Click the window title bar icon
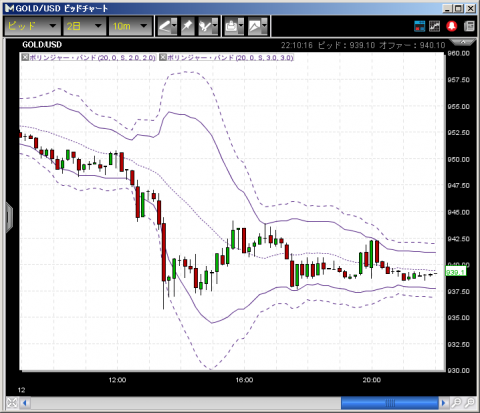 click(x=10, y=8)
